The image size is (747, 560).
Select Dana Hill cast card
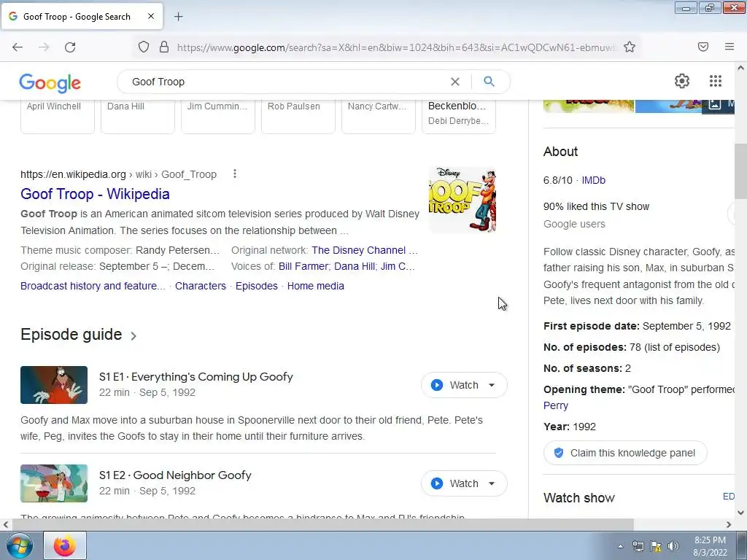138,117
